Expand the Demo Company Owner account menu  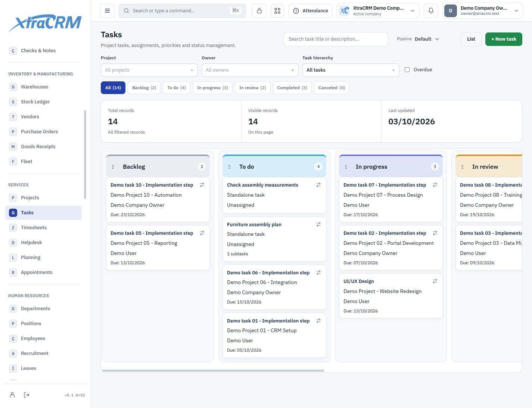(x=482, y=11)
